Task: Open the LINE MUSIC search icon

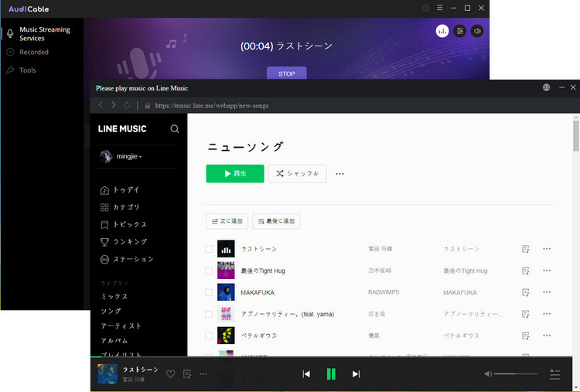Action: [175, 128]
